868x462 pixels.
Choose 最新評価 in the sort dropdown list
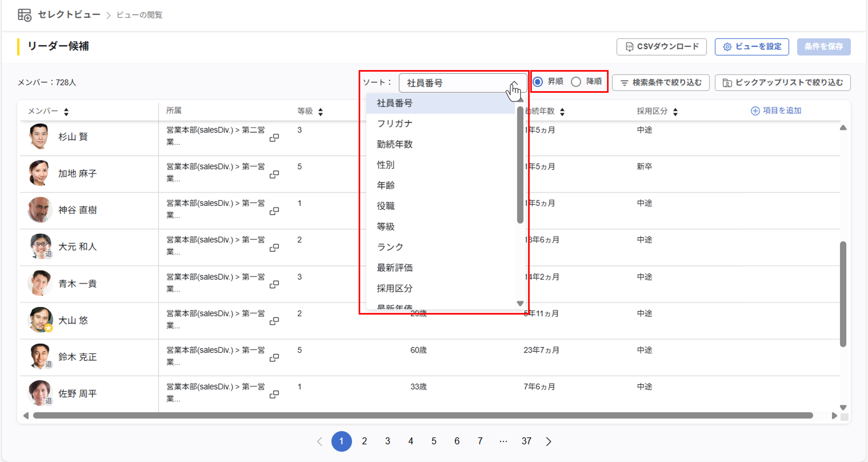(x=394, y=268)
